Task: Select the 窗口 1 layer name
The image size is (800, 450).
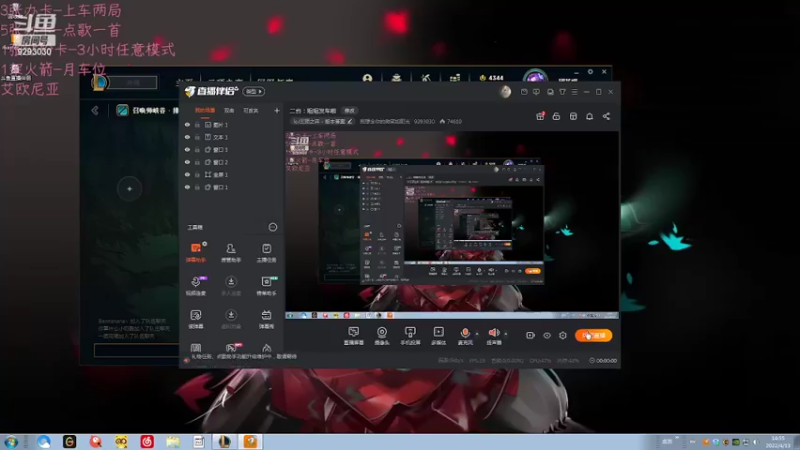Action: tap(220, 187)
